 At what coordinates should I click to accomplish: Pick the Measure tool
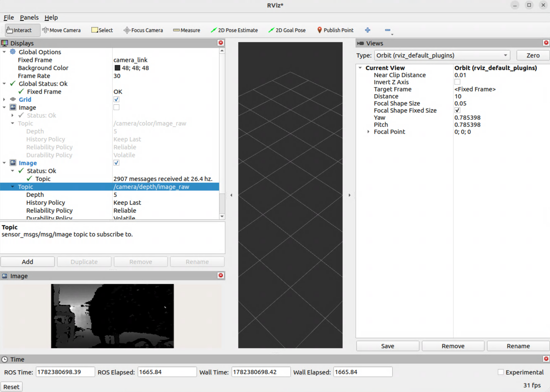(x=187, y=30)
